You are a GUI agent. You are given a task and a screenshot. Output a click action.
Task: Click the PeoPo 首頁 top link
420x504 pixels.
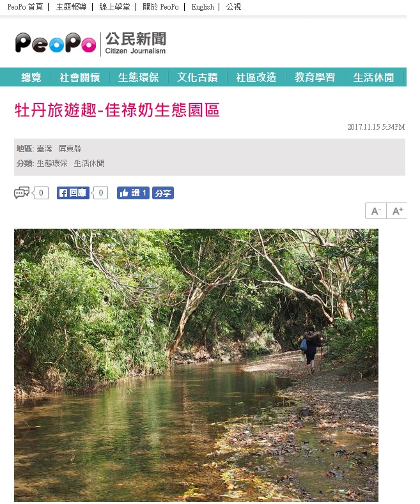coord(25,7)
